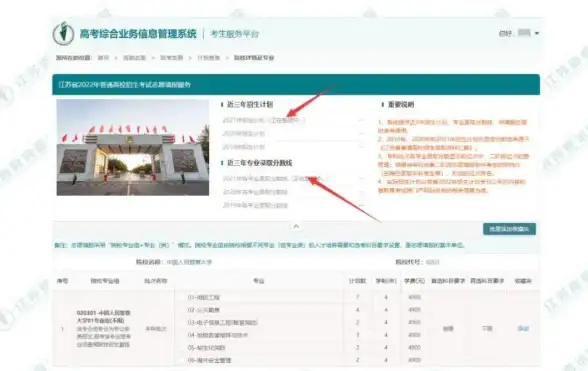Click the 专业 column header
The image size is (588, 371).
(x=259, y=281)
